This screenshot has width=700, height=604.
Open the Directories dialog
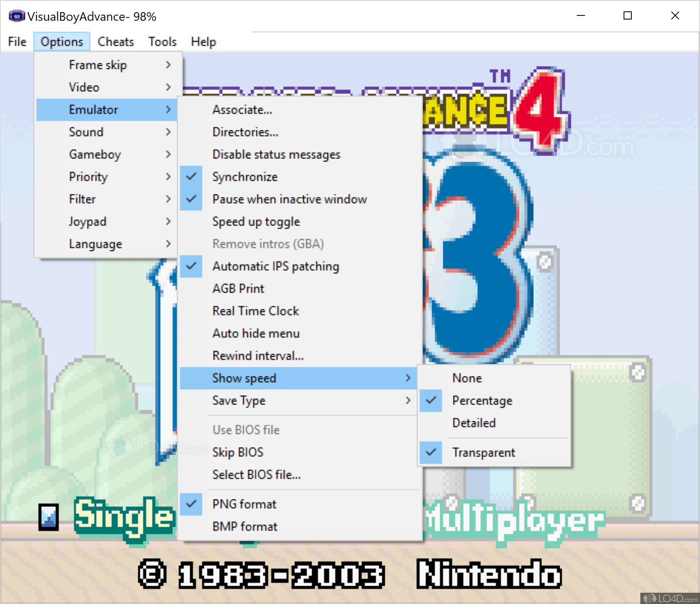(245, 132)
